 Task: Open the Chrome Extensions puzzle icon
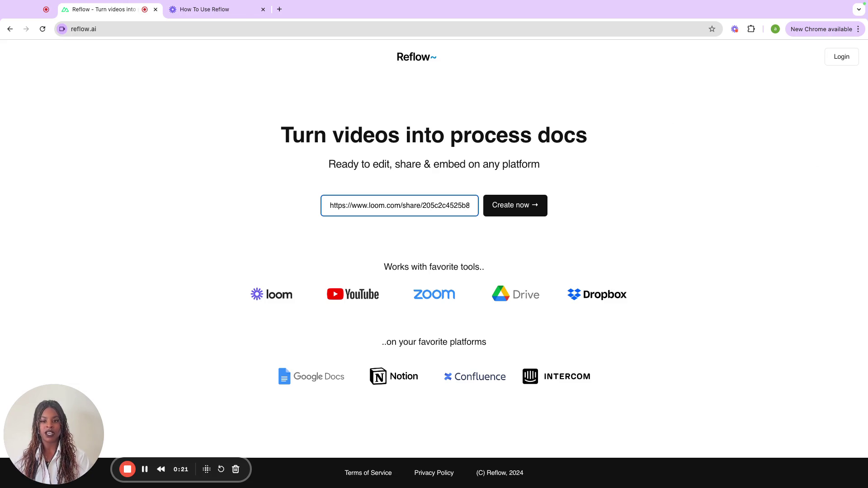[751, 29]
